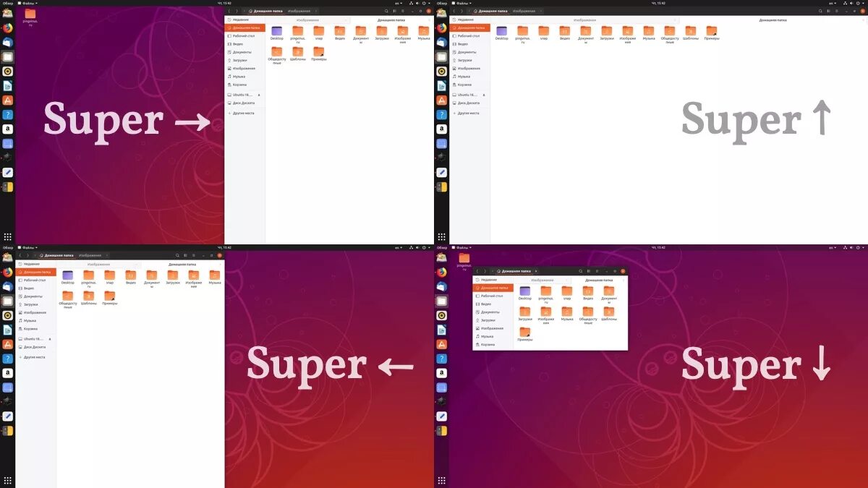
Task: Open Desktop folder in Super → screenshot file manager
Action: [276, 33]
